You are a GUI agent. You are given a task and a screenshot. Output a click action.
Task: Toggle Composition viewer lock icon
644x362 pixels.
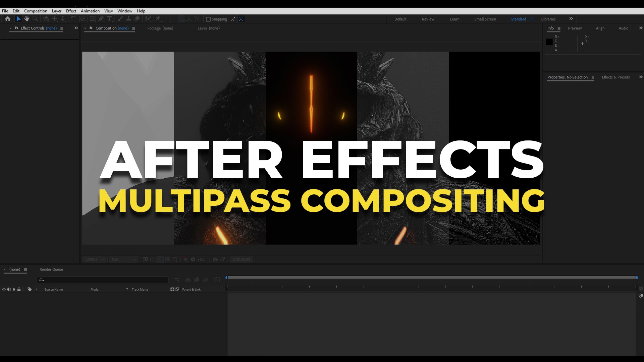coord(91,28)
